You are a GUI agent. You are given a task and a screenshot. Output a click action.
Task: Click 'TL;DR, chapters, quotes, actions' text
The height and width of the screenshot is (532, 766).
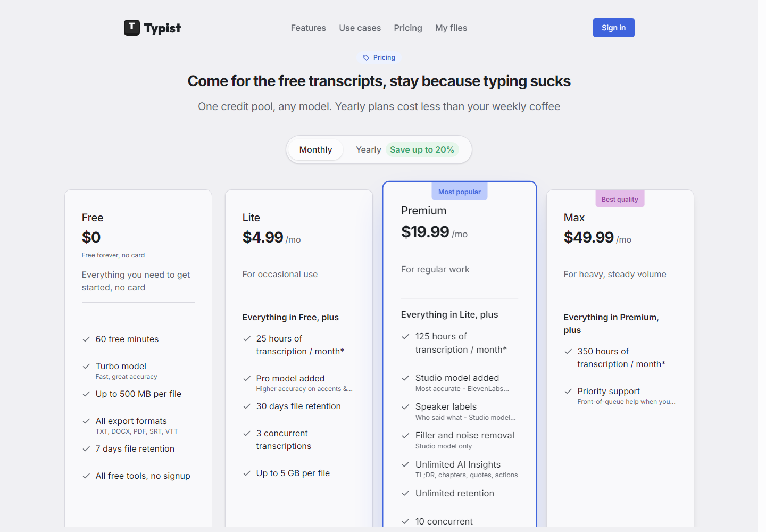(x=467, y=475)
